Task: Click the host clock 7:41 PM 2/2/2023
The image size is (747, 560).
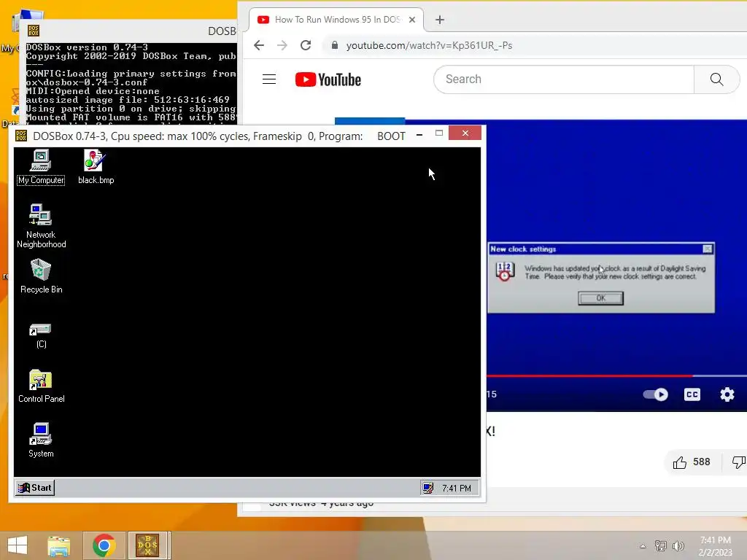Action: [x=715, y=546]
